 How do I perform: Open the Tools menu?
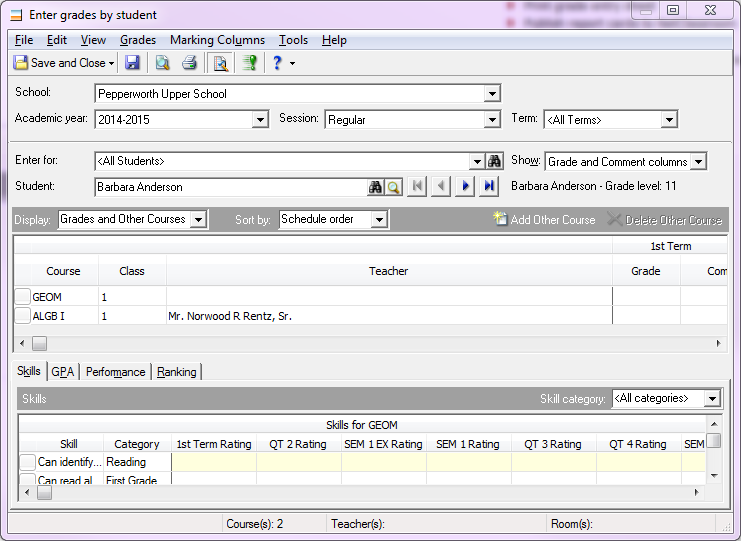293,40
